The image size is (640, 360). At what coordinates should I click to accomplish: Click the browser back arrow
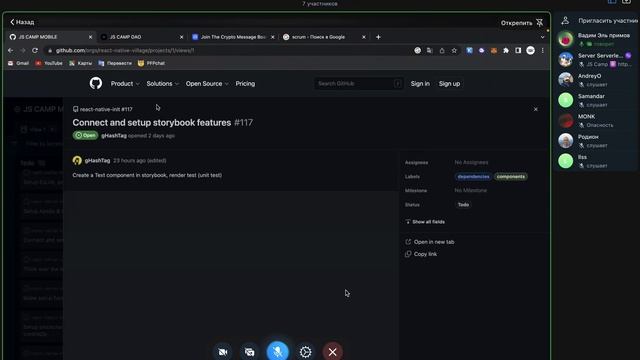(11, 50)
